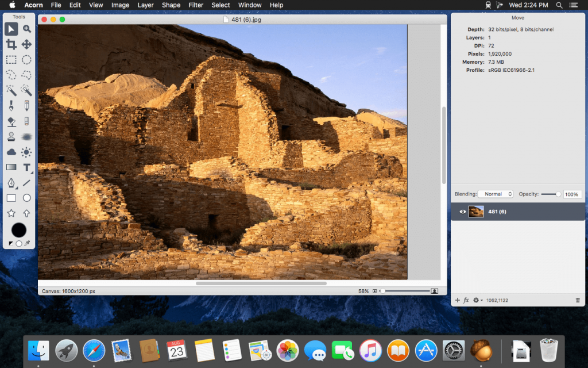
Task: Open the layer gear options menu
Action: (x=477, y=300)
